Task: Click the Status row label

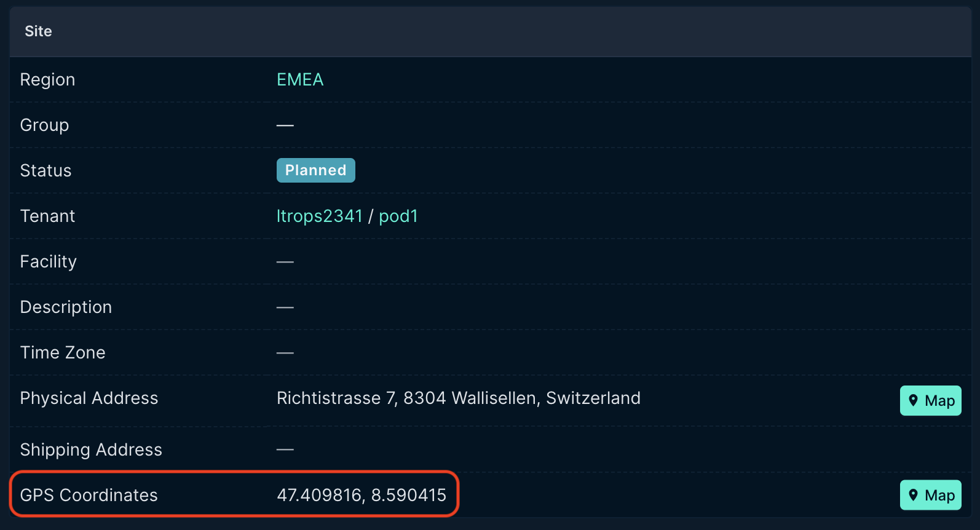Action: tap(45, 171)
